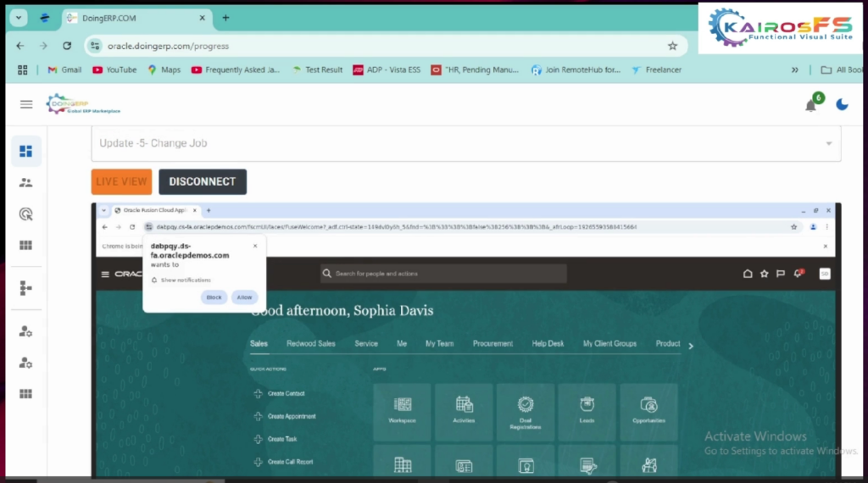The height and width of the screenshot is (483, 868).
Task: Click the Deal Registrations tile
Action: (x=525, y=411)
